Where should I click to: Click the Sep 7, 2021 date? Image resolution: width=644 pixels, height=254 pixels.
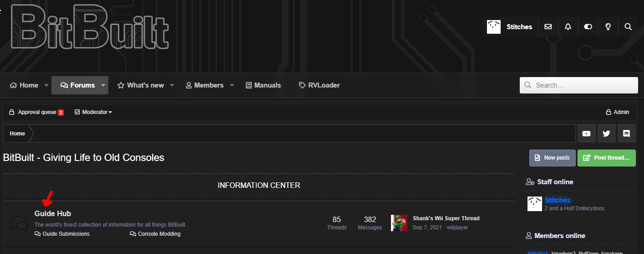[428, 228]
